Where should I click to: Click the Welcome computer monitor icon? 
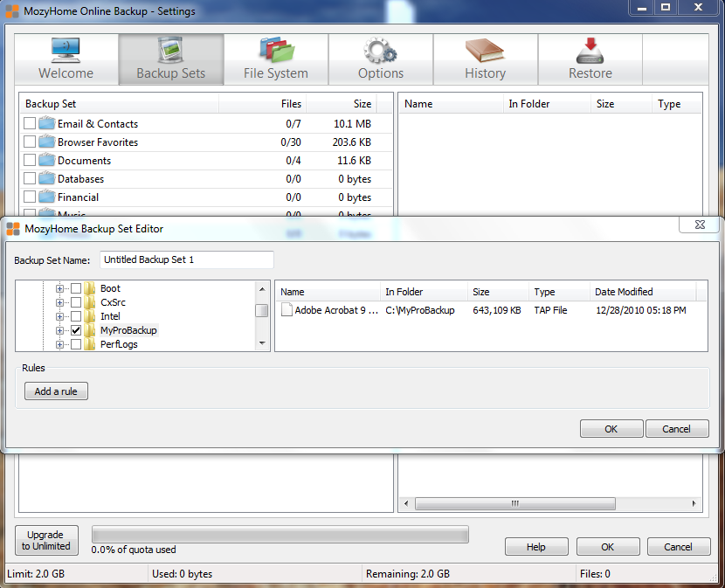point(66,50)
